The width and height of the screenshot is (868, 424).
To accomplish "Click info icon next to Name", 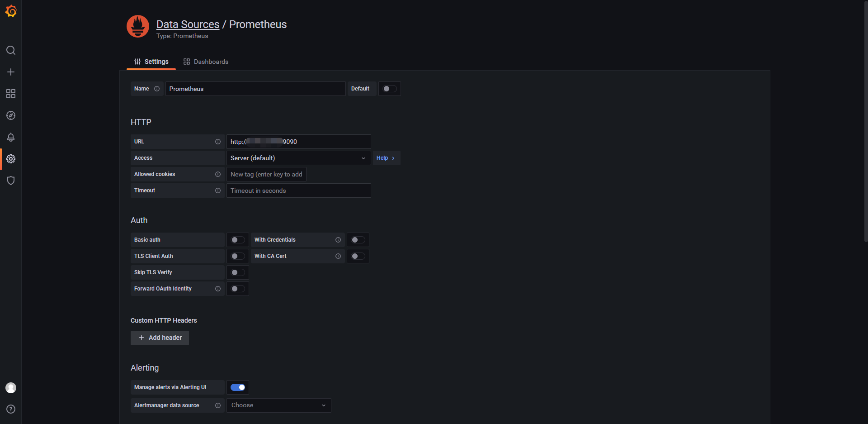I will point(157,89).
